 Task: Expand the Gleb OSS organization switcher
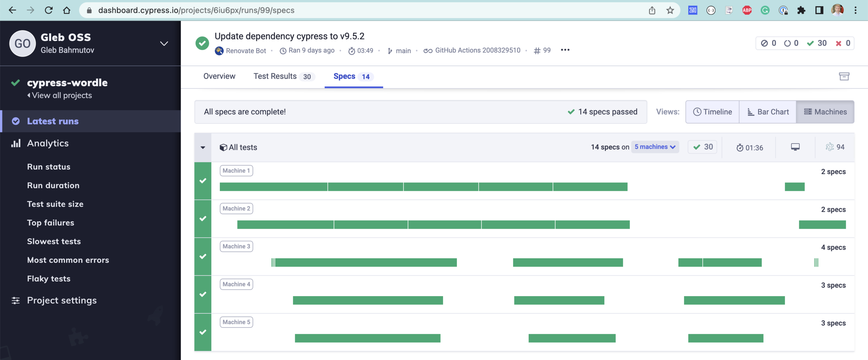(164, 43)
